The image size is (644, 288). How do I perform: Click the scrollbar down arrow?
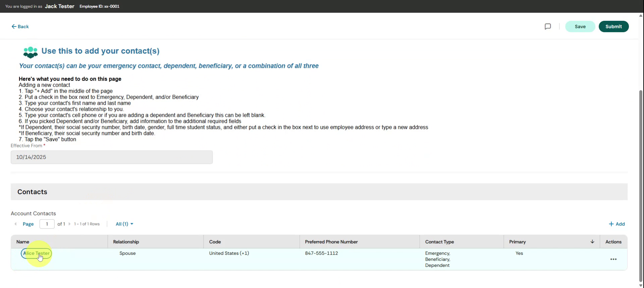pyautogui.click(x=641, y=285)
